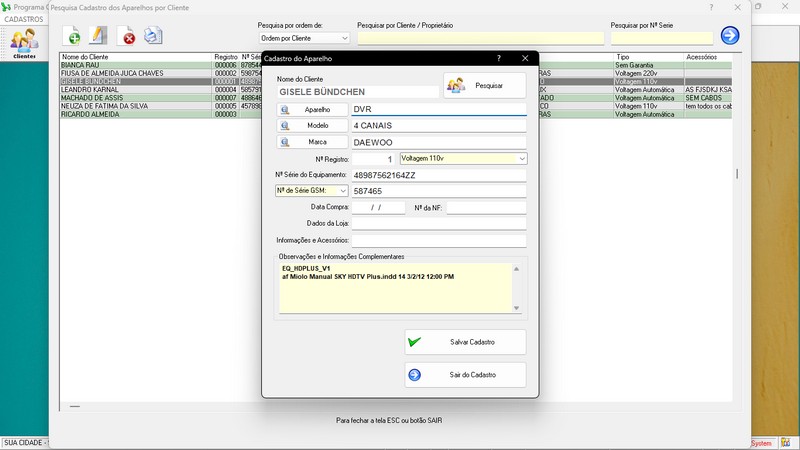This screenshot has height=450, width=800.
Task: Click the Aparelho field containing DVR
Action: pos(439,109)
